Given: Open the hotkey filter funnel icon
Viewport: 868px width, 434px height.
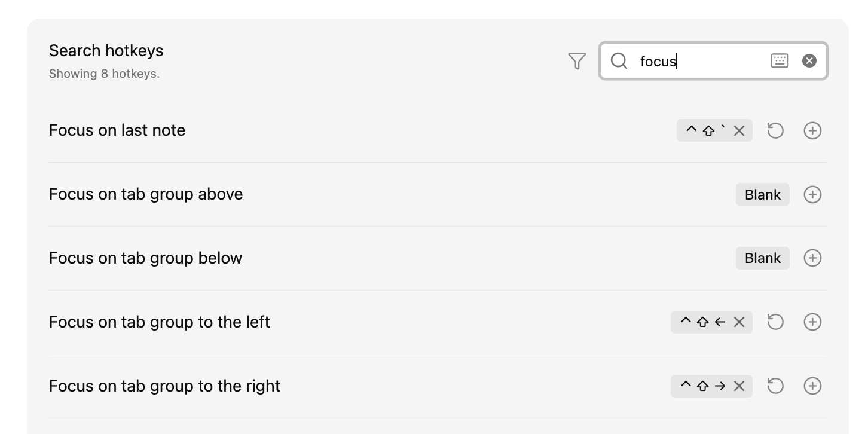Looking at the screenshot, I should tap(577, 61).
